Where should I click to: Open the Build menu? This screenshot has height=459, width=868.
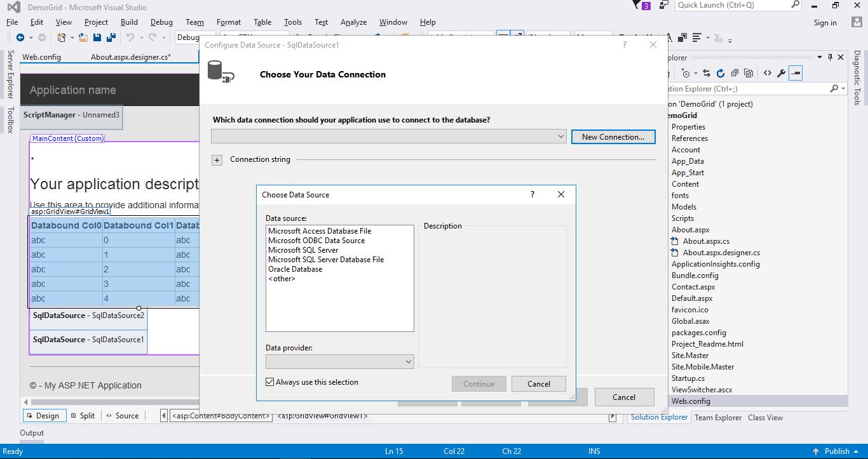pos(129,22)
